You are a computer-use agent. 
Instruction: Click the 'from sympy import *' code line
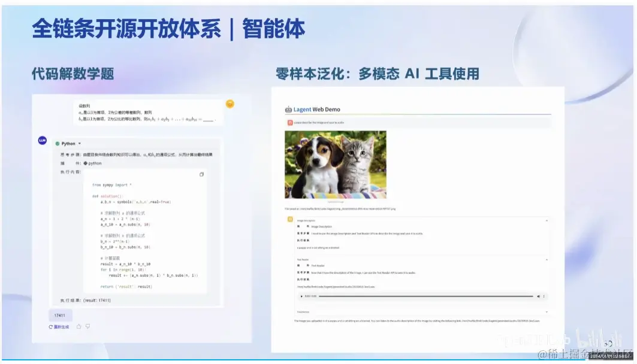pos(111,185)
